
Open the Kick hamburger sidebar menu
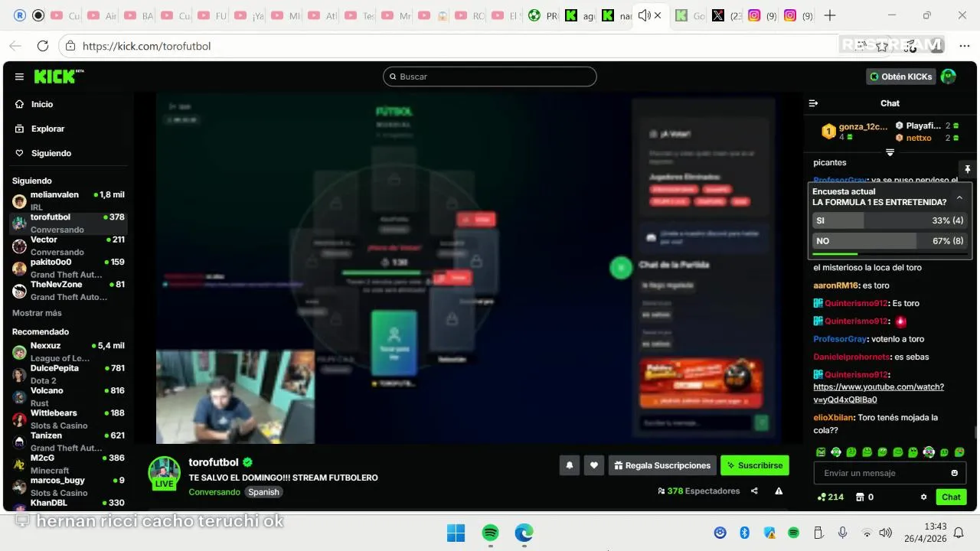[19, 77]
